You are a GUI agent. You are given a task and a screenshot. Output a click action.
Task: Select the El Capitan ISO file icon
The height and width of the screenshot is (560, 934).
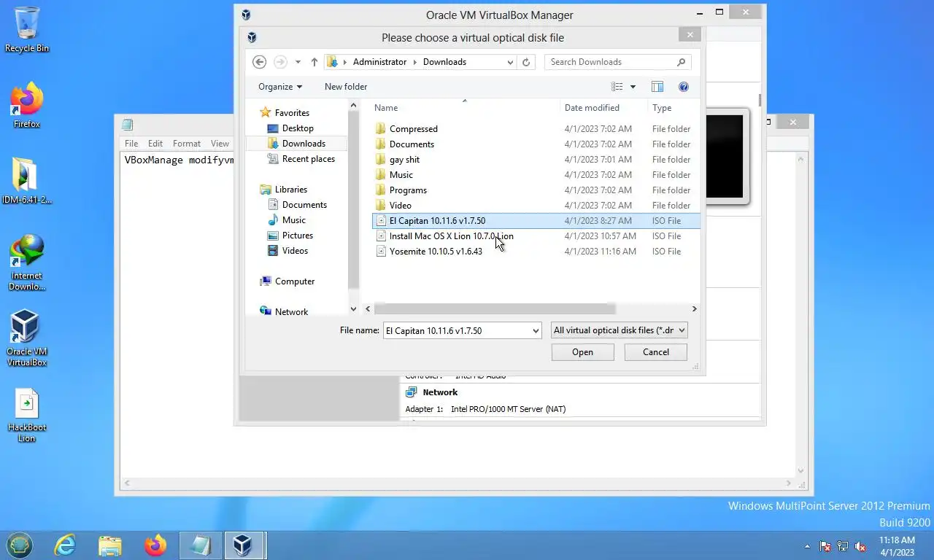(x=380, y=220)
